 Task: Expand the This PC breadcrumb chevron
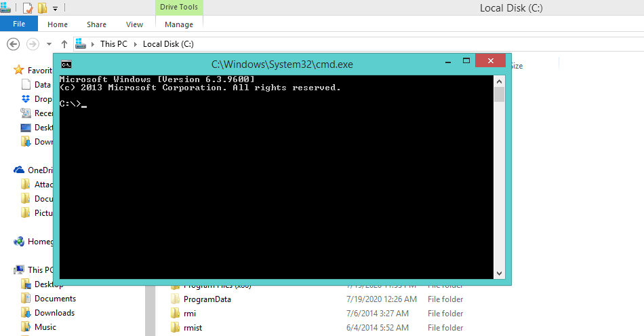coord(135,44)
